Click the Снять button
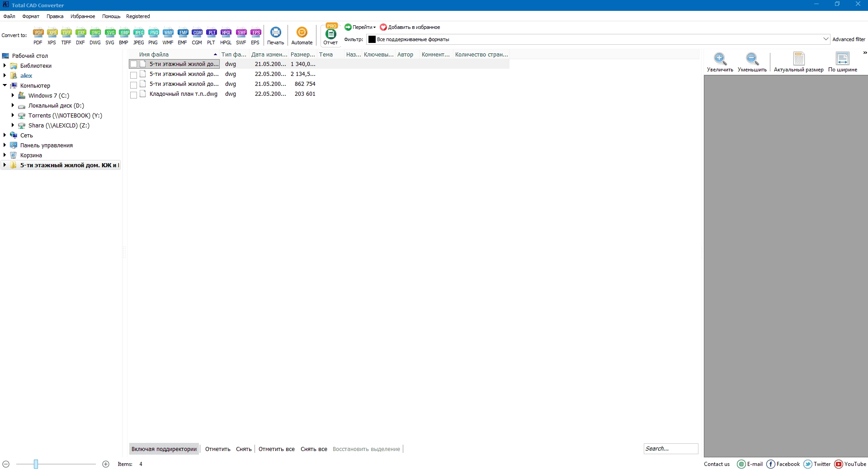The height and width of the screenshot is (470, 868). tap(244, 449)
